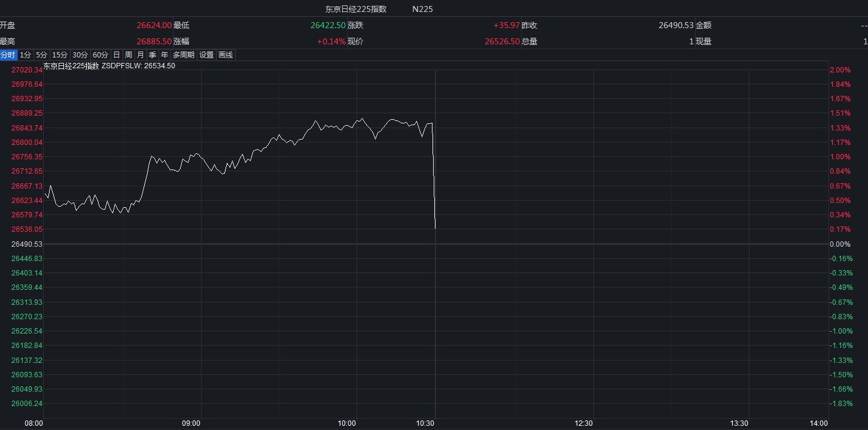The image size is (868, 430).
Task: Select the ZSDPFSLW: 26534.50 chart legend
Action: click(x=139, y=66)
